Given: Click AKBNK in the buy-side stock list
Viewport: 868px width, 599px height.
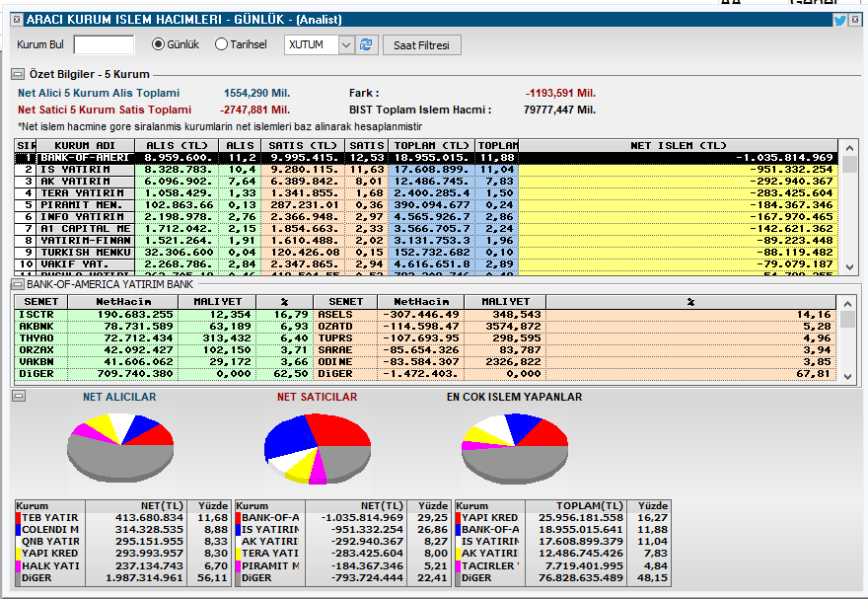Looking at the screenshot, I should (x=36, y=327).
